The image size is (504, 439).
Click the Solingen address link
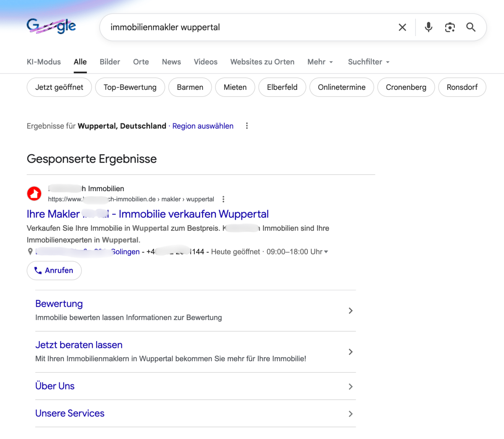click(x=88, y=252)
